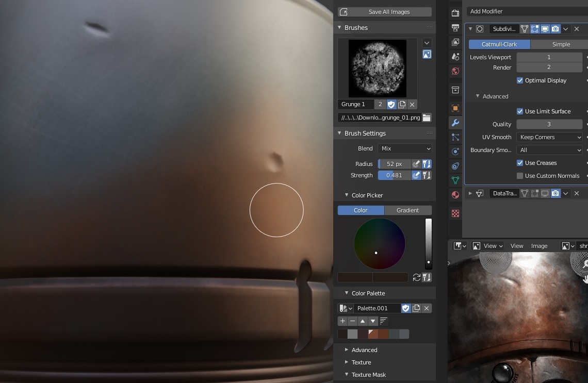Open the Scene properties icon

(455, 57)
